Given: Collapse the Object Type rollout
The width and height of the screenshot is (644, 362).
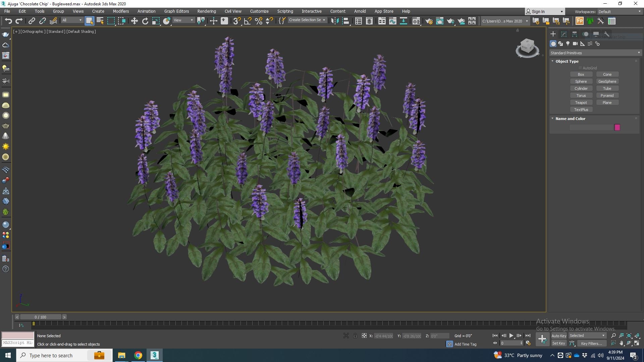Looking at the screenshot, I should pos(552,61).
